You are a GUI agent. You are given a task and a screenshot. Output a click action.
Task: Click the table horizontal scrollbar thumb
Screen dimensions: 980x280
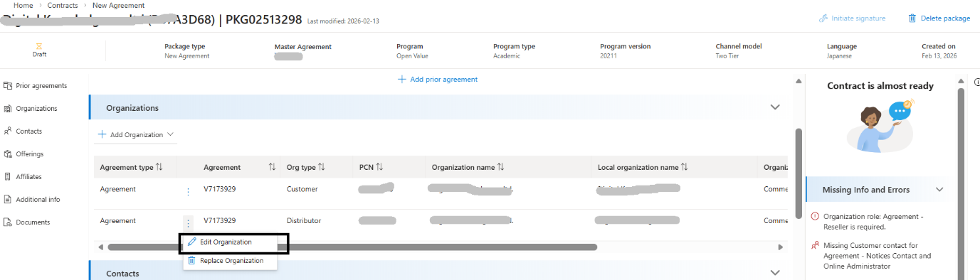pos(352,247)
